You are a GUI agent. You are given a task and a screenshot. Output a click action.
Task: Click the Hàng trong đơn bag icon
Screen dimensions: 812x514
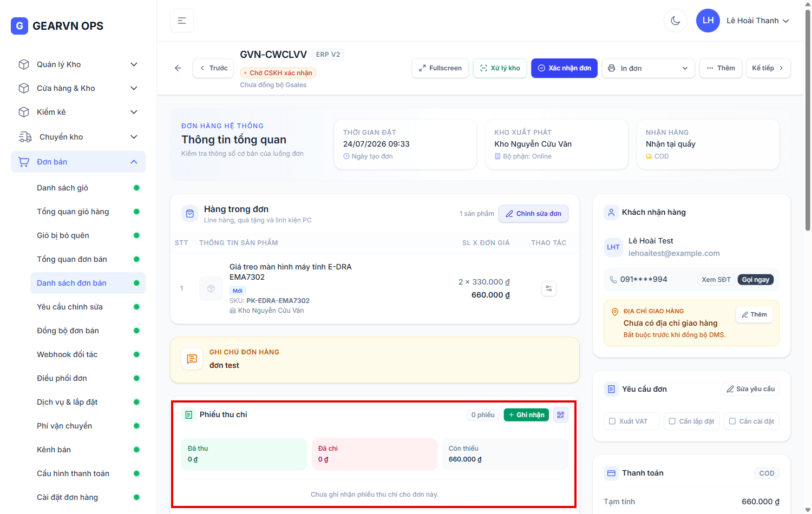tap(190, 214)
